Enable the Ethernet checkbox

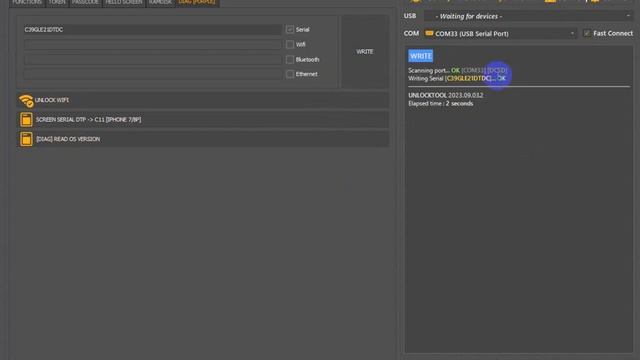coord(290,74)
